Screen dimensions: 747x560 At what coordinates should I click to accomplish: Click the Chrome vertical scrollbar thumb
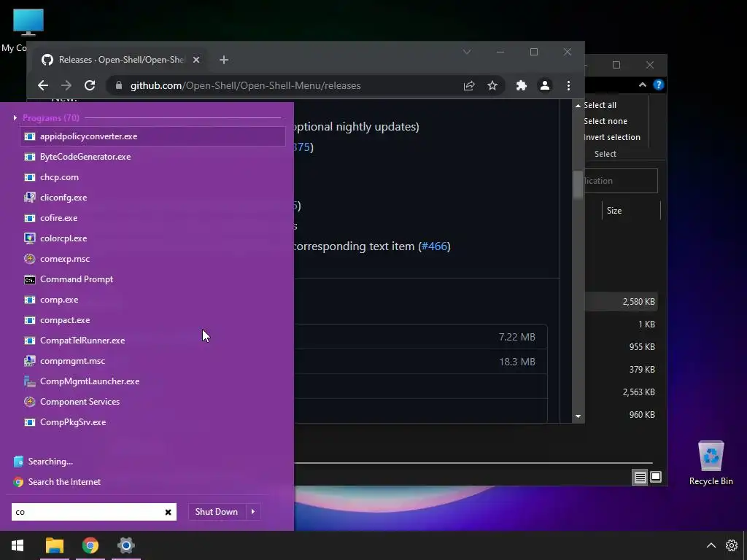click(x=578, y=184)
